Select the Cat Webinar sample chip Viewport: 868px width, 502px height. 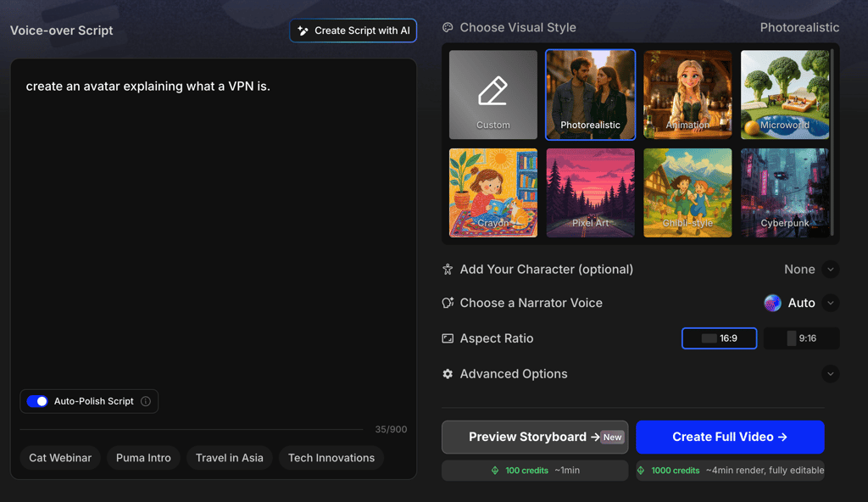[x=60, y=458]
